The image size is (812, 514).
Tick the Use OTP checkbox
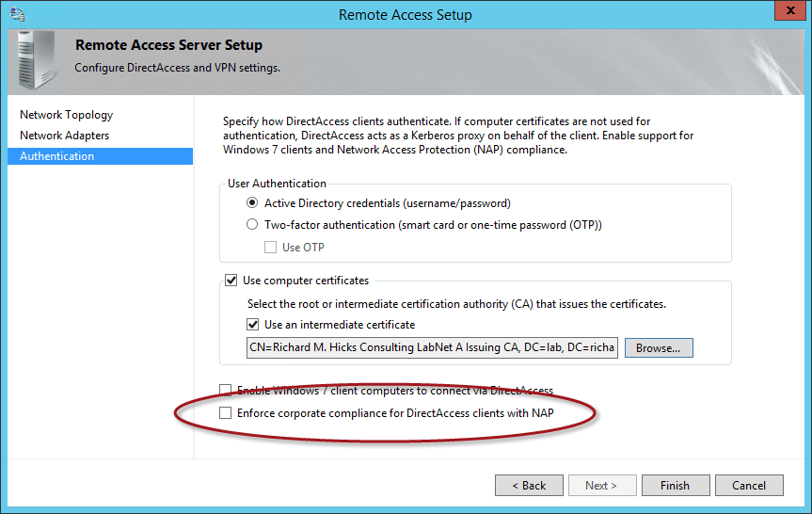[x=271, y=248]
